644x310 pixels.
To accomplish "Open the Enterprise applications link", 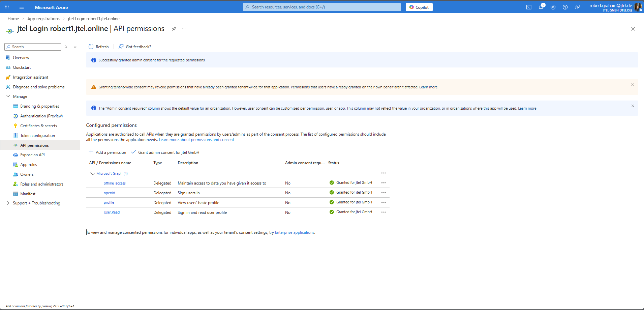I will [x=294, y=232].
